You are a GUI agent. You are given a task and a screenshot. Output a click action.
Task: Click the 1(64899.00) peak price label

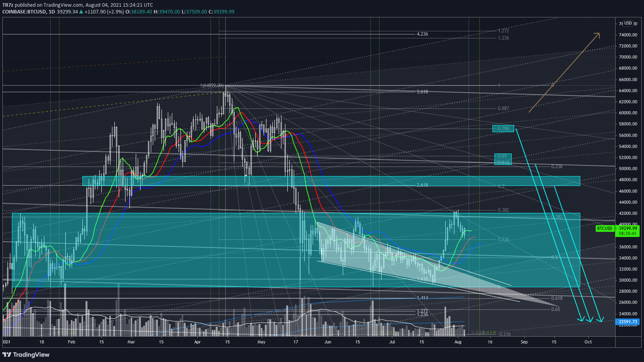[212, 85]
